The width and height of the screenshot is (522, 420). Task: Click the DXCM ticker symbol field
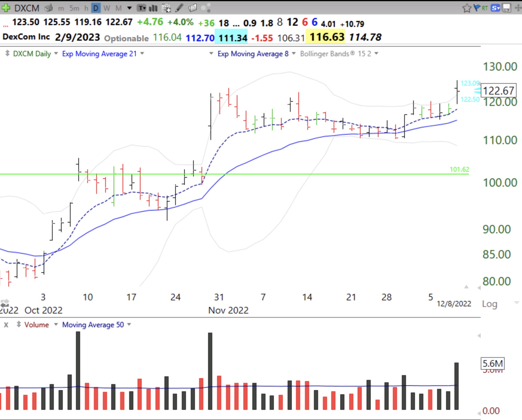click(27, 8)
